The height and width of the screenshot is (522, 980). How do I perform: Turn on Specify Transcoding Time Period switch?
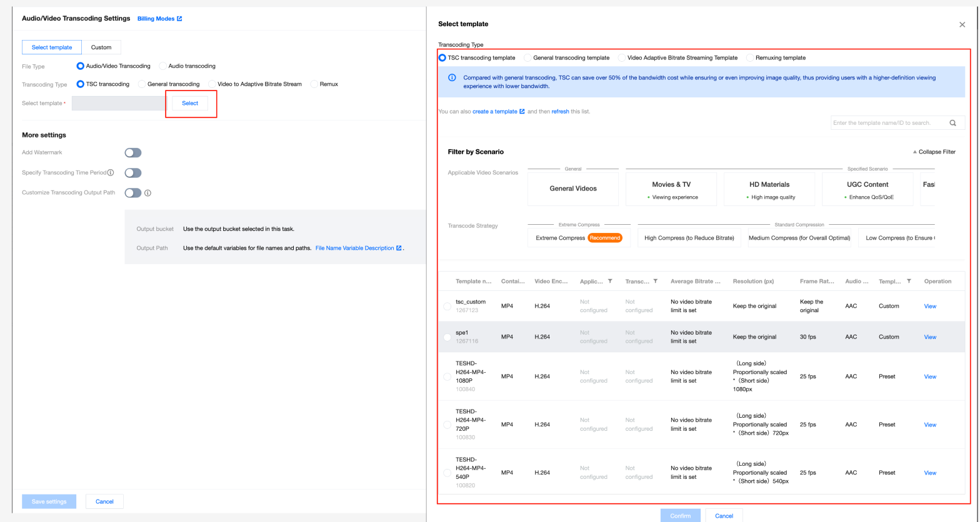click(133, 173)
